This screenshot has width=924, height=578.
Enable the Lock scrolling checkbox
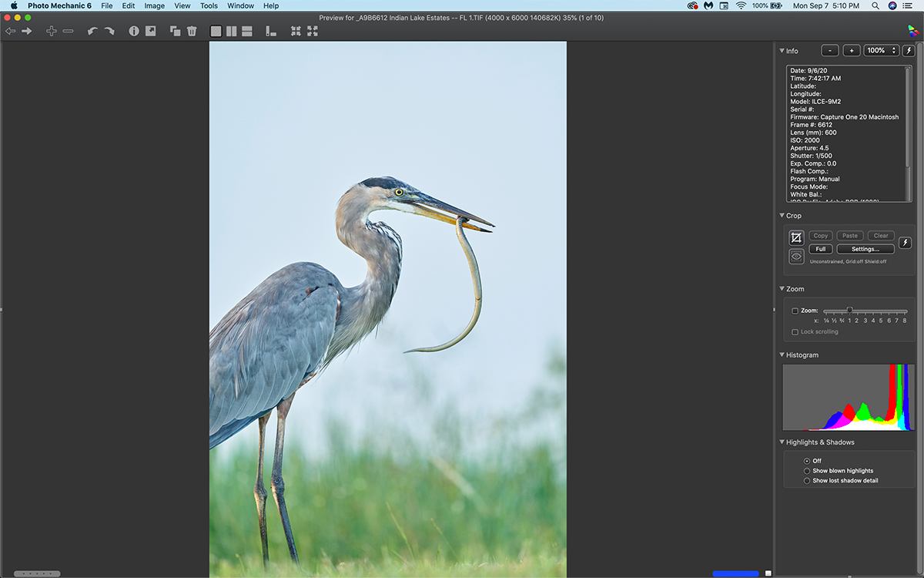pyautogui.click(x=795, y=332)
